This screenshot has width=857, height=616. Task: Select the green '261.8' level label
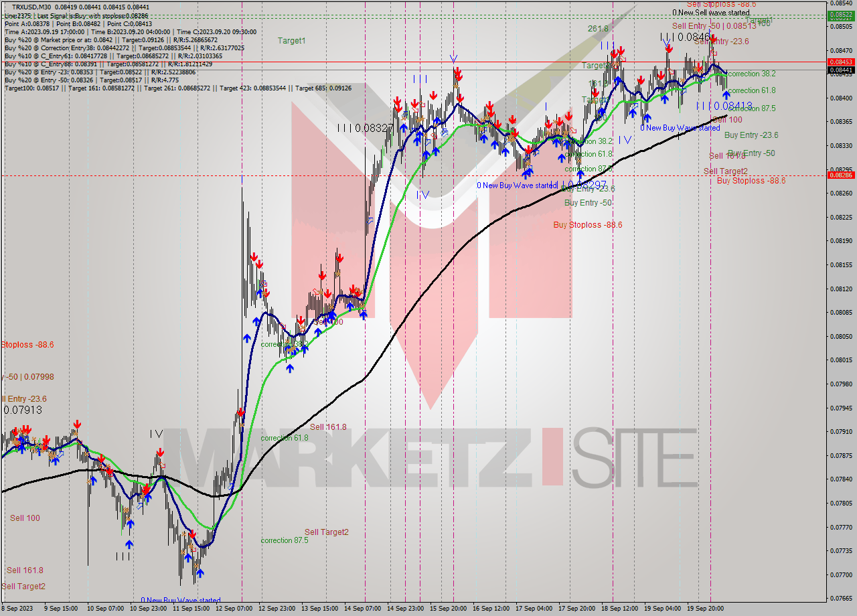point(598,29)
